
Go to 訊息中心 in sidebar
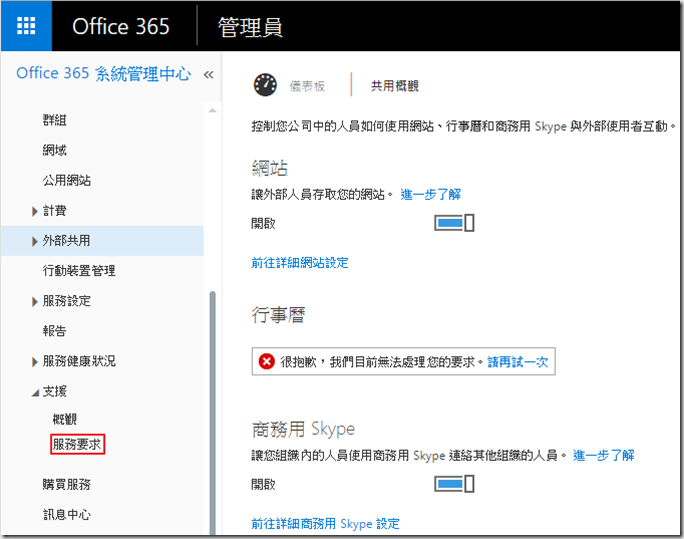click(x=67, y=515)
